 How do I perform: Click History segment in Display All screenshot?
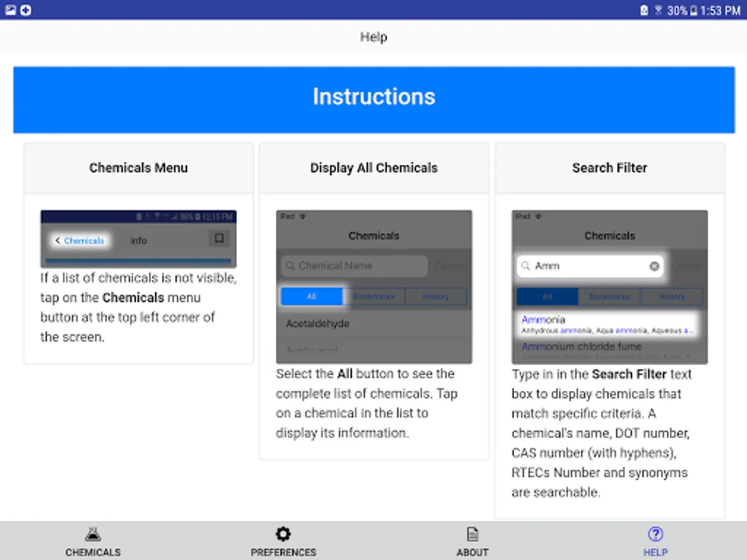click(x=435, y=297)
